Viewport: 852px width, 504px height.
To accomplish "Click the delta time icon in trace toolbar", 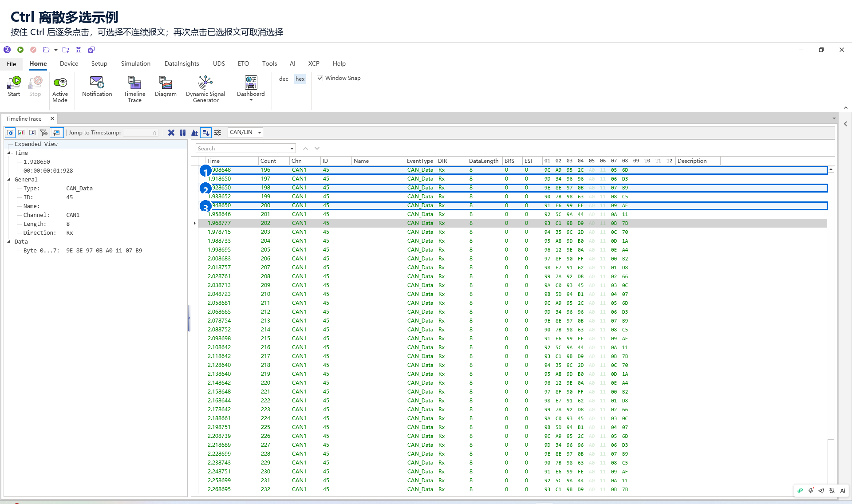I will 194,133.
